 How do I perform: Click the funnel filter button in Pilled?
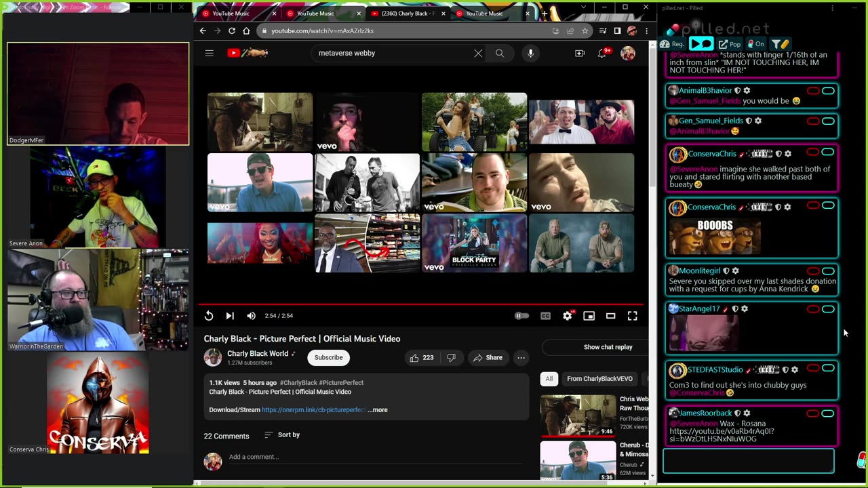tap(779, 44)
